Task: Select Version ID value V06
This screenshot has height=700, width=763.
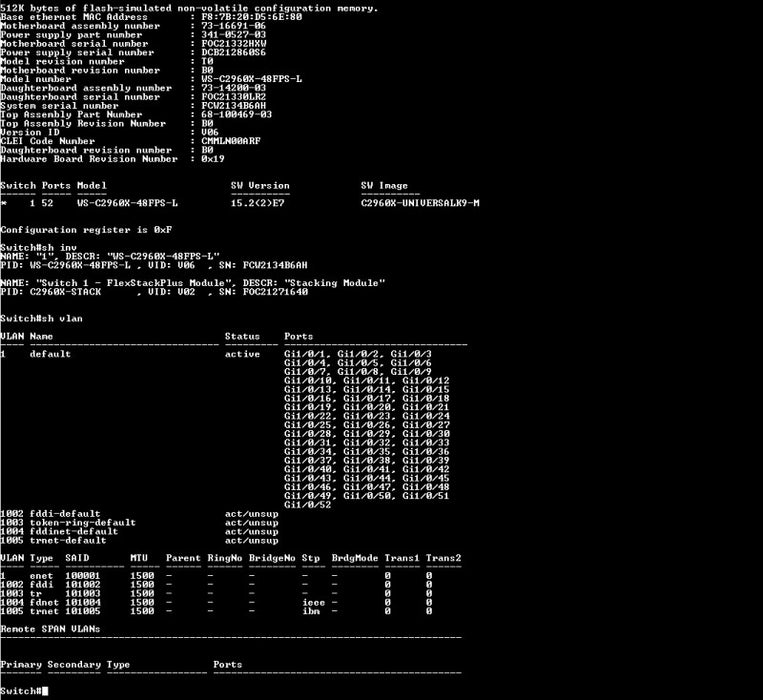Action: (210, 132)
